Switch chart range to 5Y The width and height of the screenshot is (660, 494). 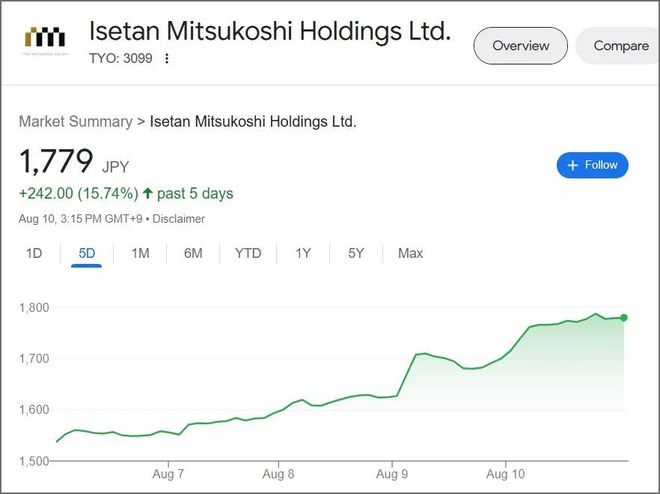(356, 253)
